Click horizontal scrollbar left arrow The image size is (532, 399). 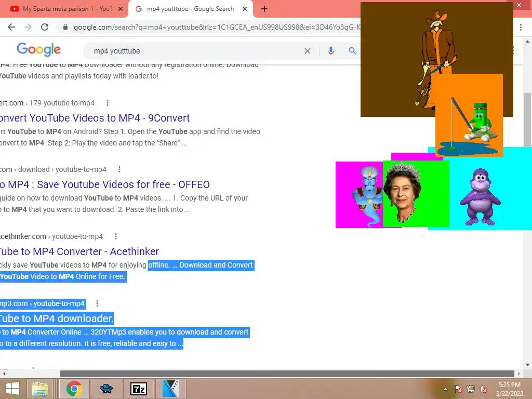4,374
